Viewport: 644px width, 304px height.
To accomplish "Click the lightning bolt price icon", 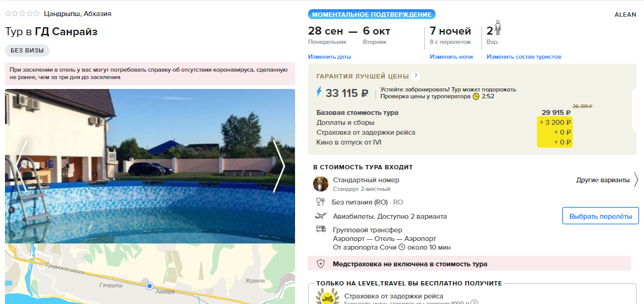I will 319,92.
